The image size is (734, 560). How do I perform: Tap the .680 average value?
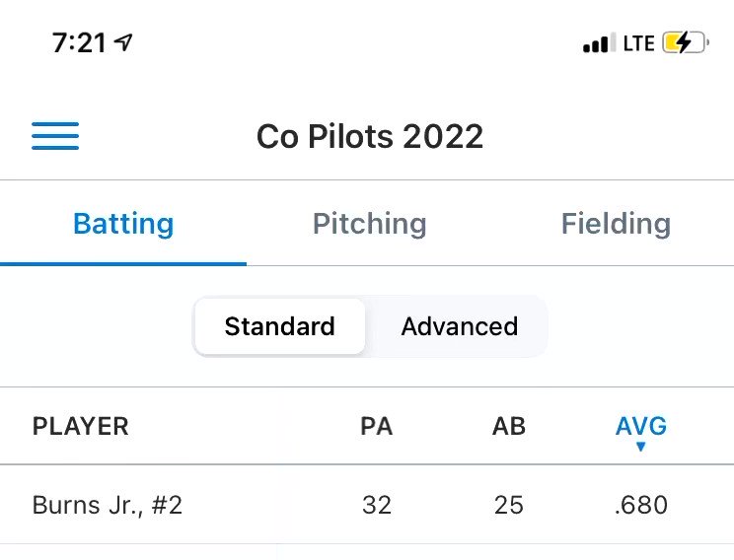point(641,505)
